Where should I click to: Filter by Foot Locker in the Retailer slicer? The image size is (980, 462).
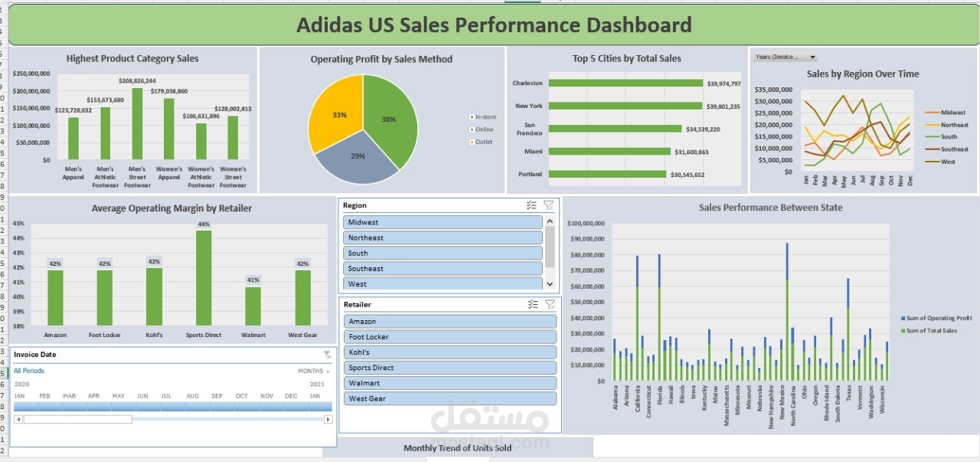pos(450,337)
